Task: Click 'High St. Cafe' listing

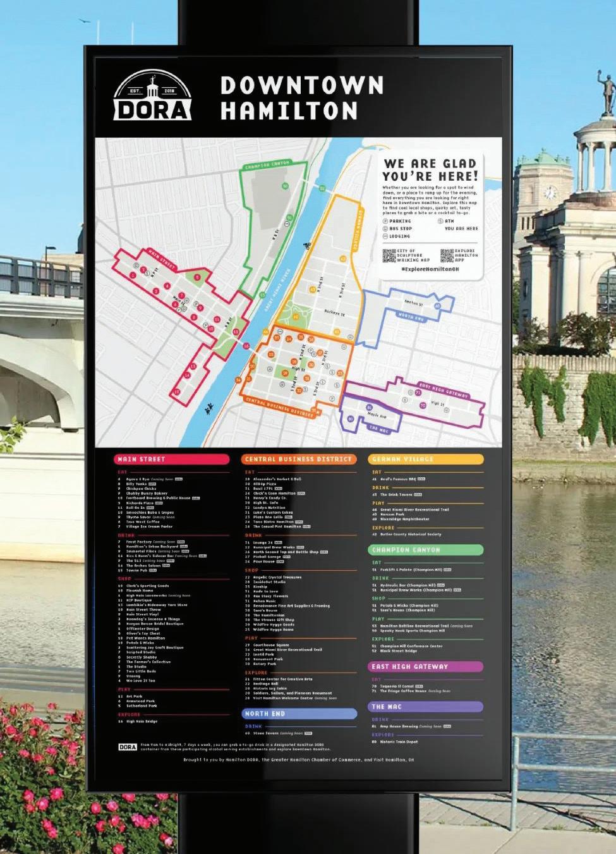Action: pyautogui.click(x=266, y=503)
